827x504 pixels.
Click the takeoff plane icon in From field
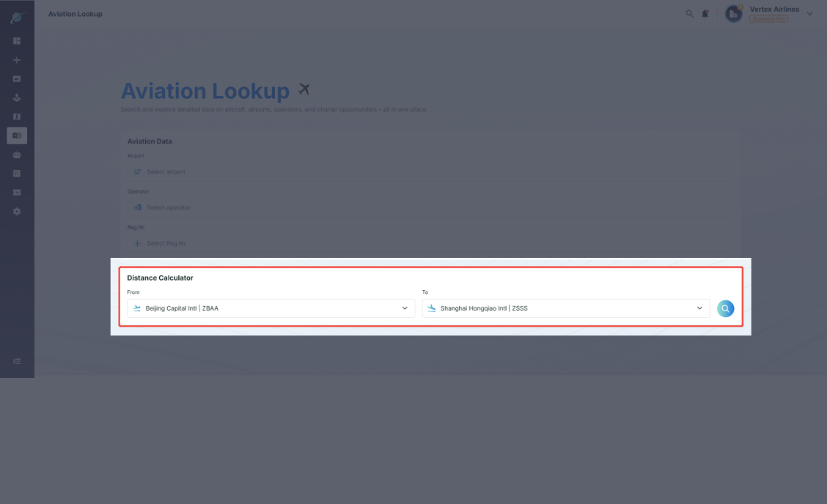[x=136, y=308]
